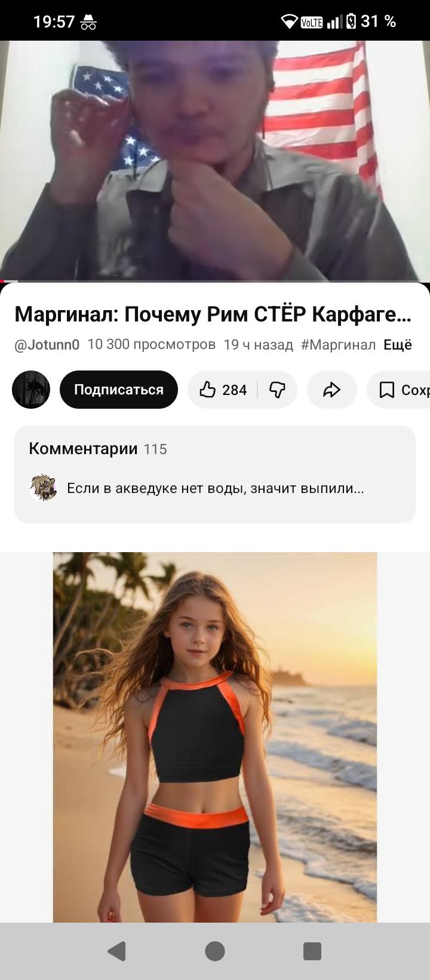Expand description via Ещё link
The height and width of the screenshot is (980, 430).
click(398, 345)
